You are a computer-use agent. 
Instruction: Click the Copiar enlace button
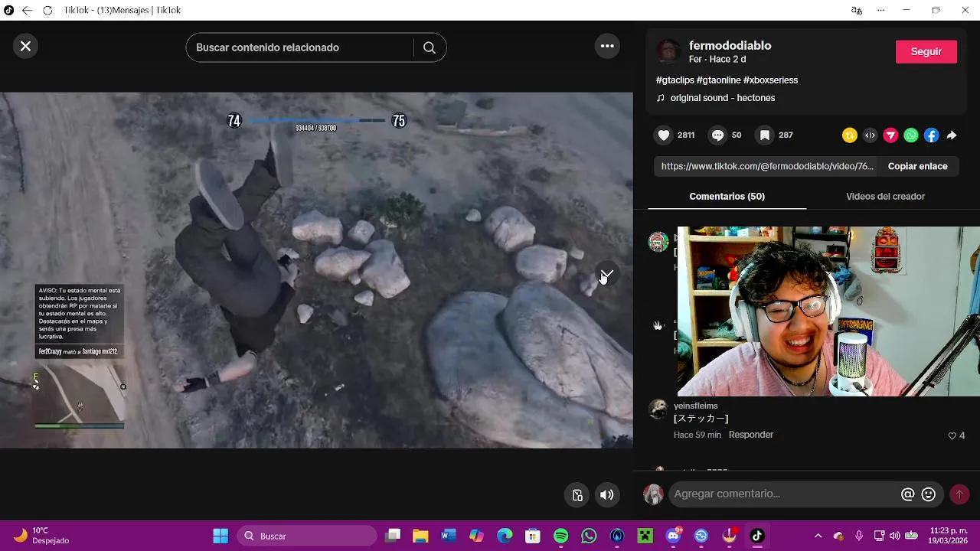point(917,166)
